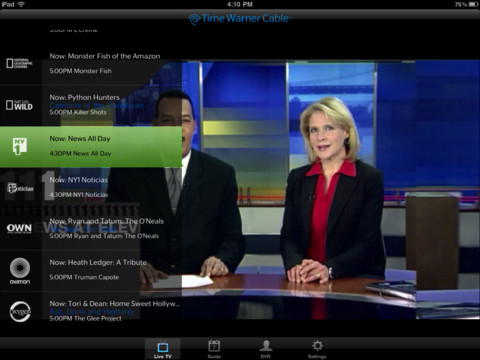Tap the Time Warner Cable logo
Screen dimensions: 480x360
click(239, 18)
